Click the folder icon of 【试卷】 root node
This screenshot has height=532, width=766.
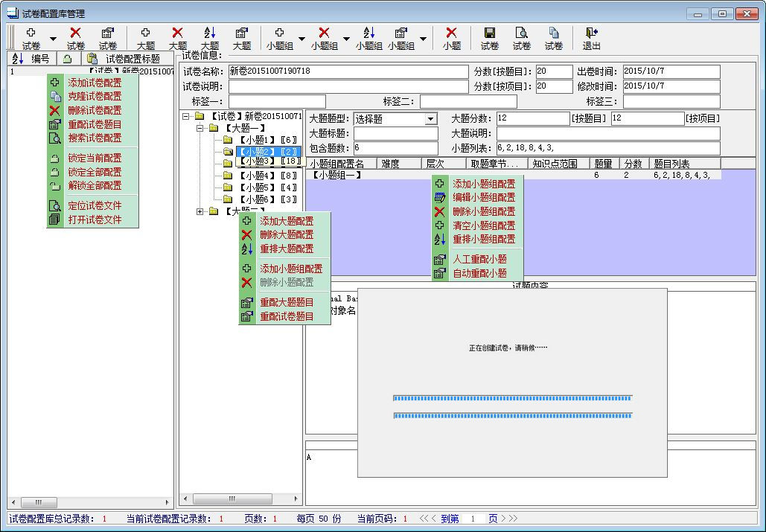200,116
